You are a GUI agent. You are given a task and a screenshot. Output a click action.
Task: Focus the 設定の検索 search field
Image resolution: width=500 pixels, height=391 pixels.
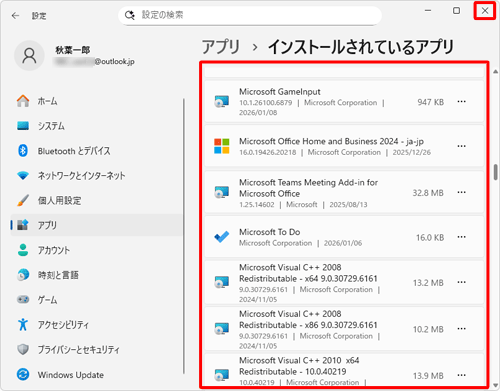[x=250, y=15]
